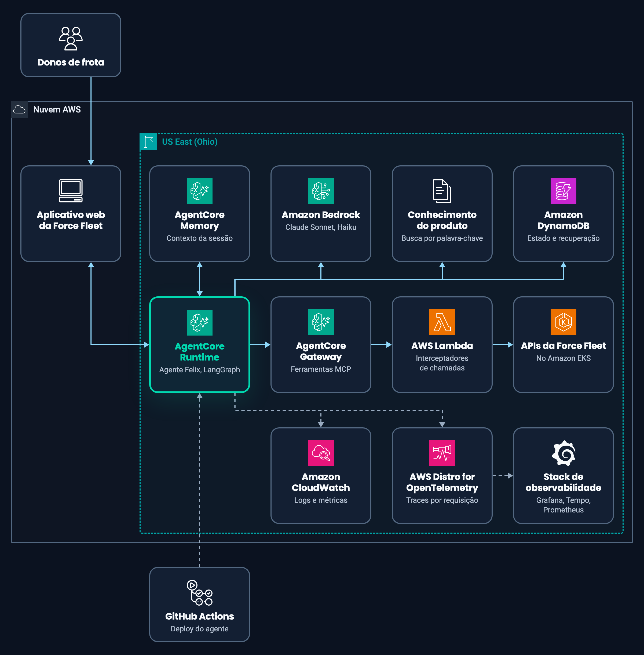Select 'Stack de observabilidade' title
644x655 pixels.
(563, 482)
